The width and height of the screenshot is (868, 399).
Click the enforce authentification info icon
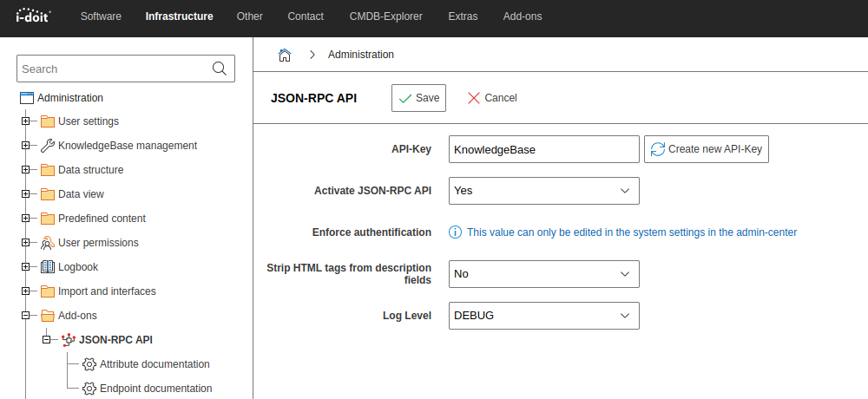click(454, 232)
